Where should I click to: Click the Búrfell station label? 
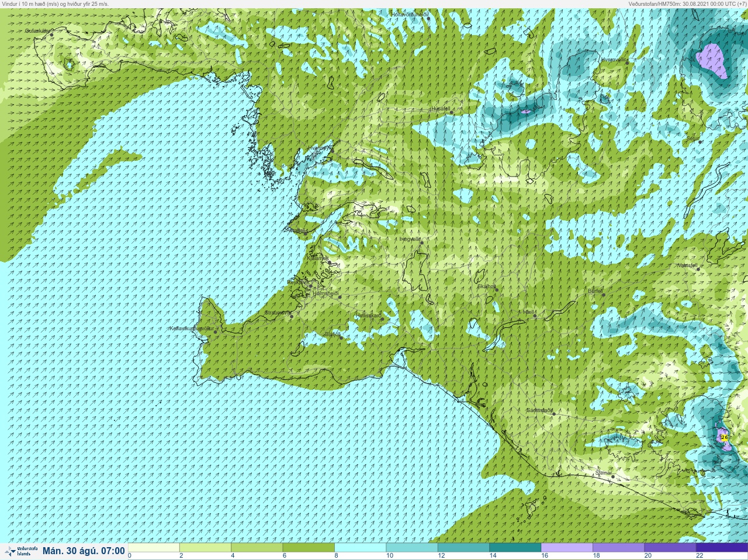point(595,291)
